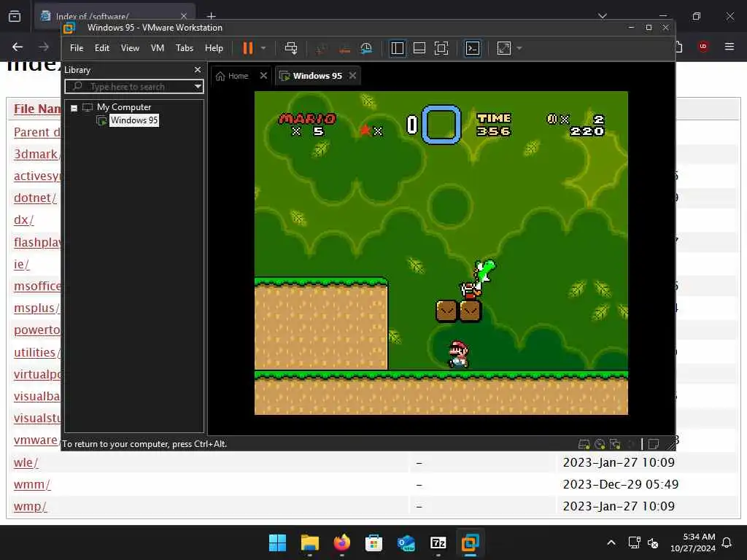Send Ctrl+Alt+Del to the virtual machine

click(290, 48)
